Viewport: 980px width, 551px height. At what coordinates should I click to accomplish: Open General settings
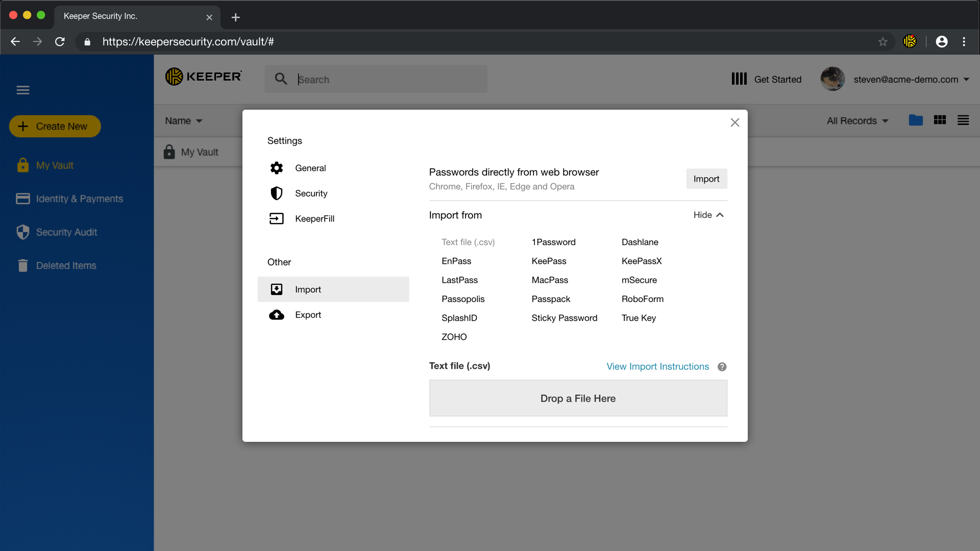(x=333, y=168)
